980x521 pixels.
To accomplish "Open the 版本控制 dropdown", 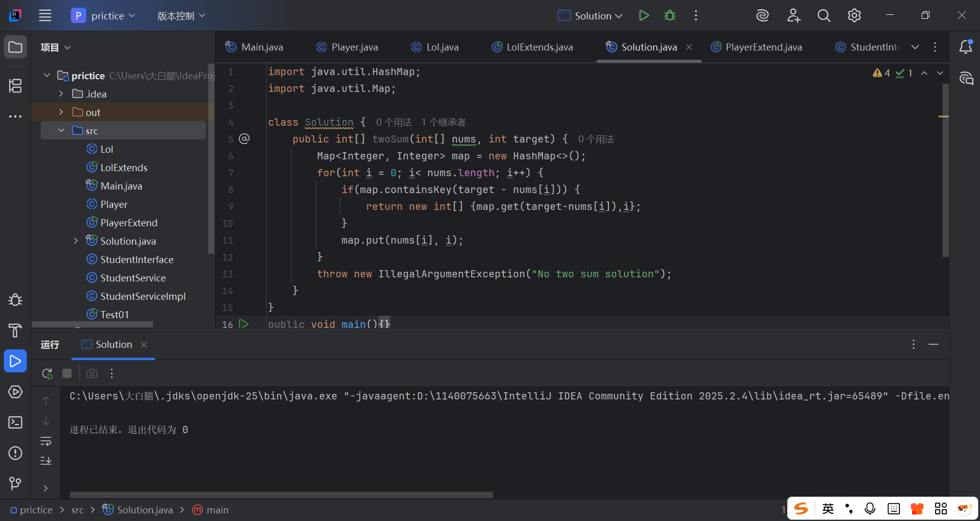I will (x=181, y=16).
